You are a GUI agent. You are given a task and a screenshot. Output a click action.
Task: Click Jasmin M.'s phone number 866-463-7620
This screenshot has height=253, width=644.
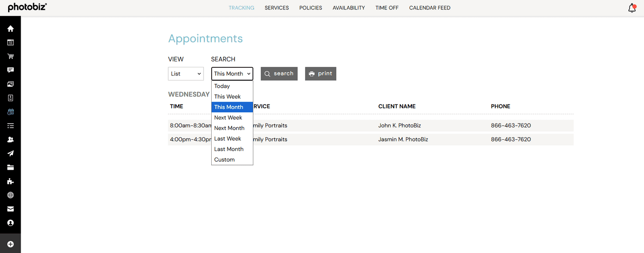(511, 139)
